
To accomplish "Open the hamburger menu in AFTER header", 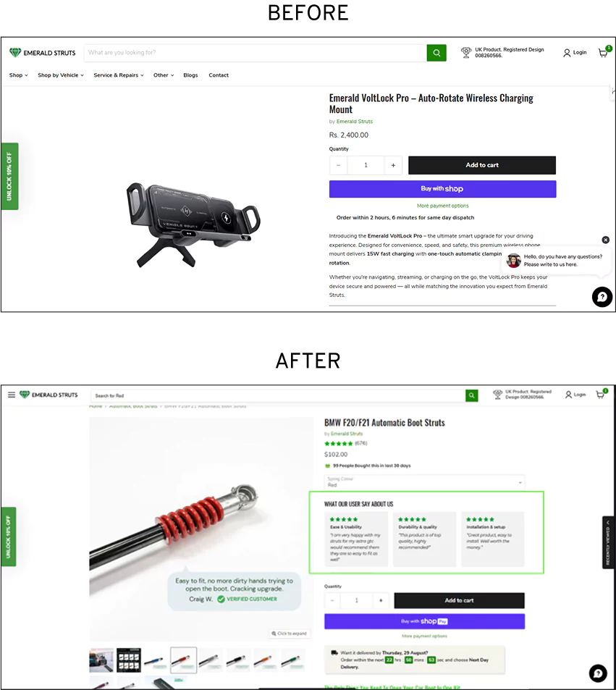I will click(x=12, y=395).
